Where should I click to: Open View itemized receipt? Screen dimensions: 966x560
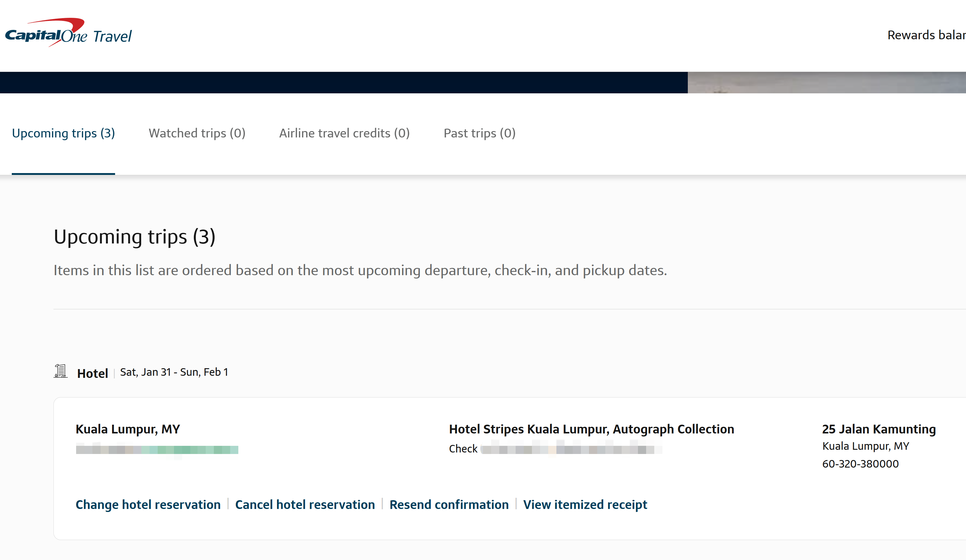(x=585, y=504)
